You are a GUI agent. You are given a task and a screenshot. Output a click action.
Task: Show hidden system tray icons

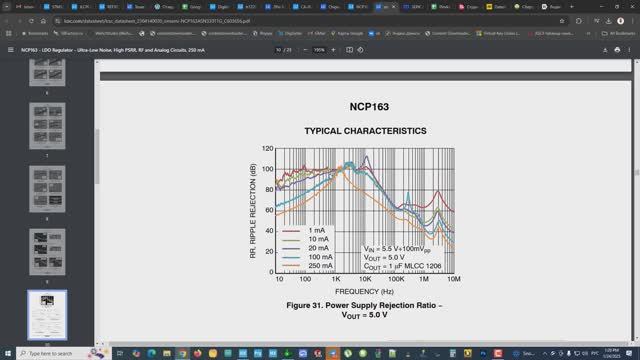pos(544,353)
